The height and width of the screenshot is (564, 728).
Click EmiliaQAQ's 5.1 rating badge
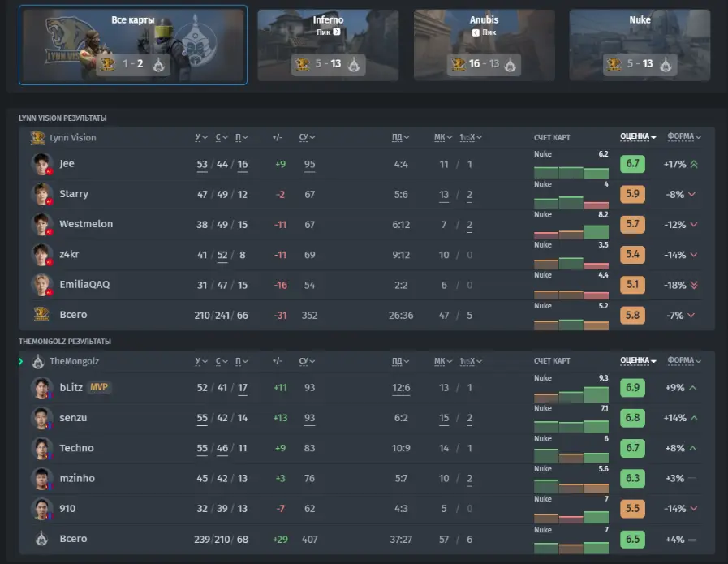632,284
